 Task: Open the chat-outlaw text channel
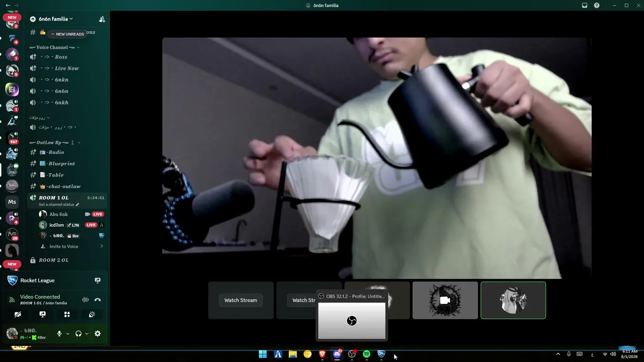click(68, 187)
